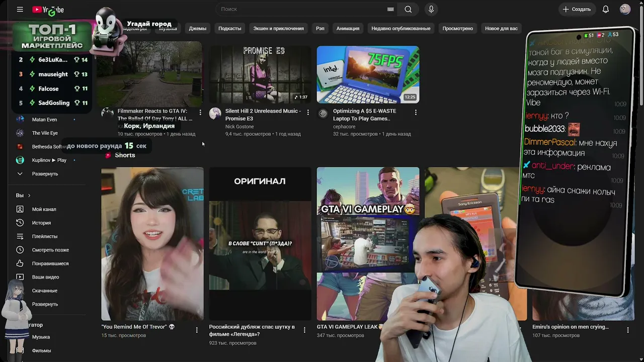
Task: Open cephacore's channel avatar
Action: click(x=323, y=113)
